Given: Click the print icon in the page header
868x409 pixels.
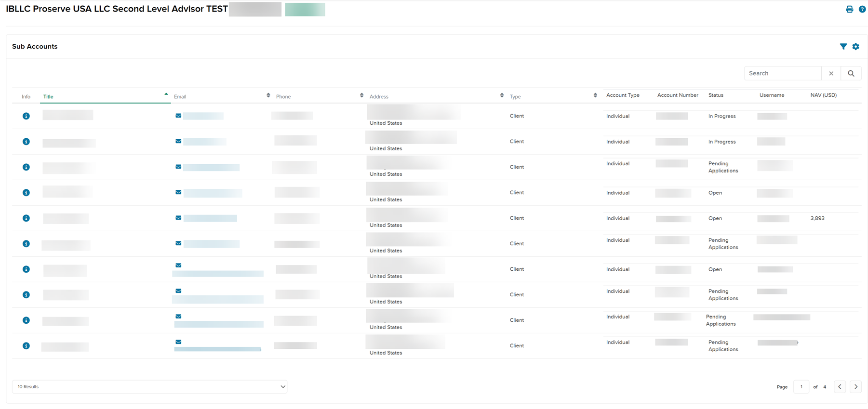Looking at the screenshot, I should [849, 9].
